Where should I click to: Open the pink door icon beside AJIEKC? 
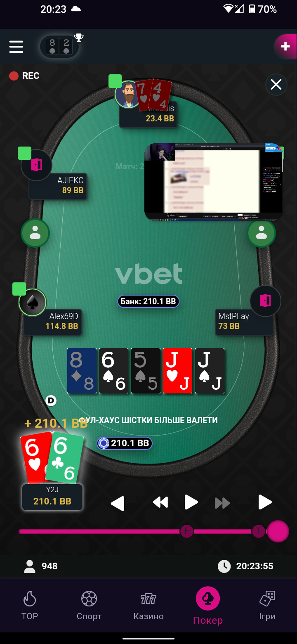[x=36, y=165]
